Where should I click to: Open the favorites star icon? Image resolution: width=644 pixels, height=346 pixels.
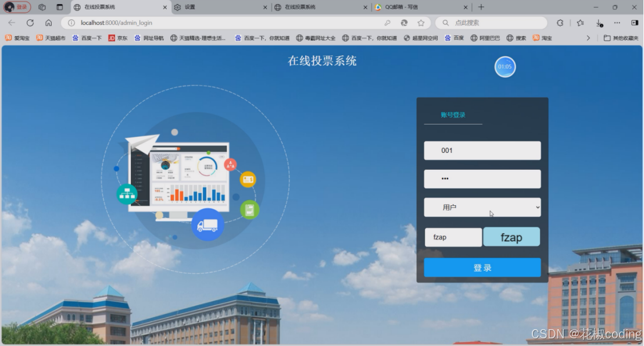[420, 22]
